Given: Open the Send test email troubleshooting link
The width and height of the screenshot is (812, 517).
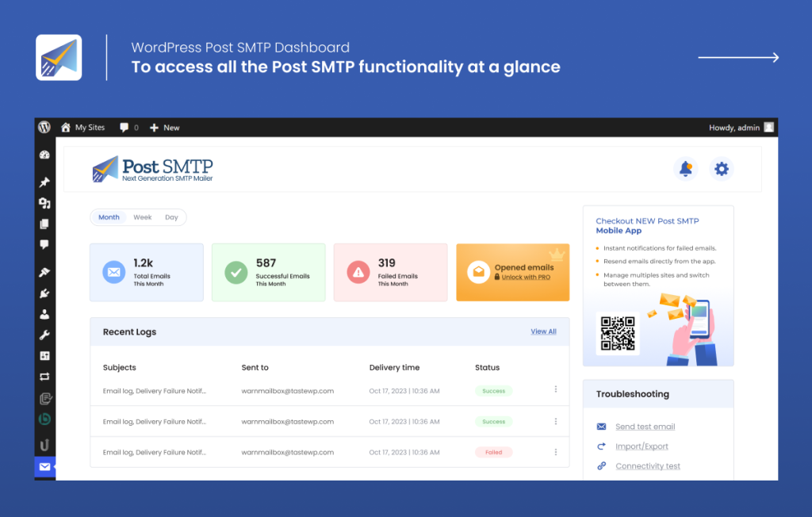Looking at the screenshot, I should pos(645,426).
